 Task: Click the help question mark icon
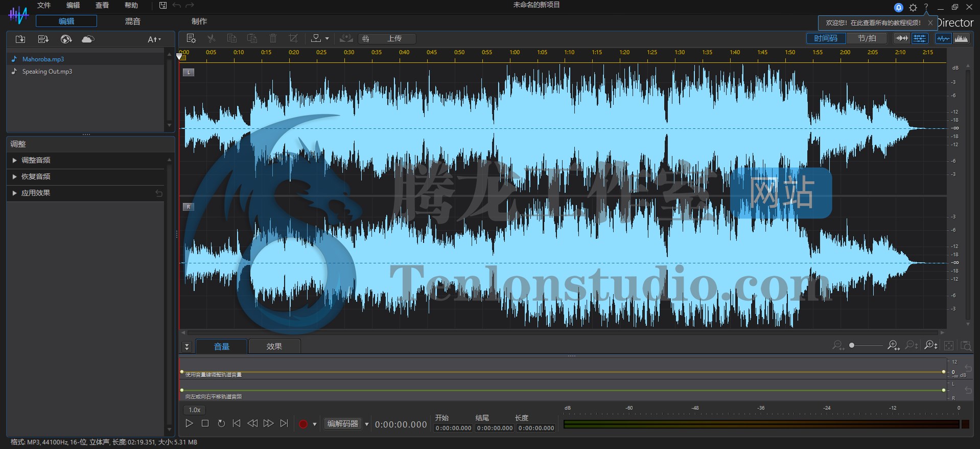pos(926,7)
